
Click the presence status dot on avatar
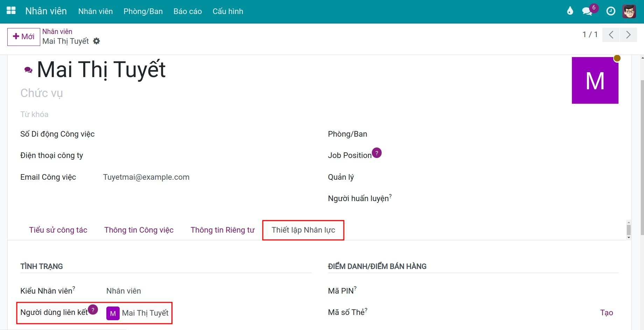coord(617,58)
